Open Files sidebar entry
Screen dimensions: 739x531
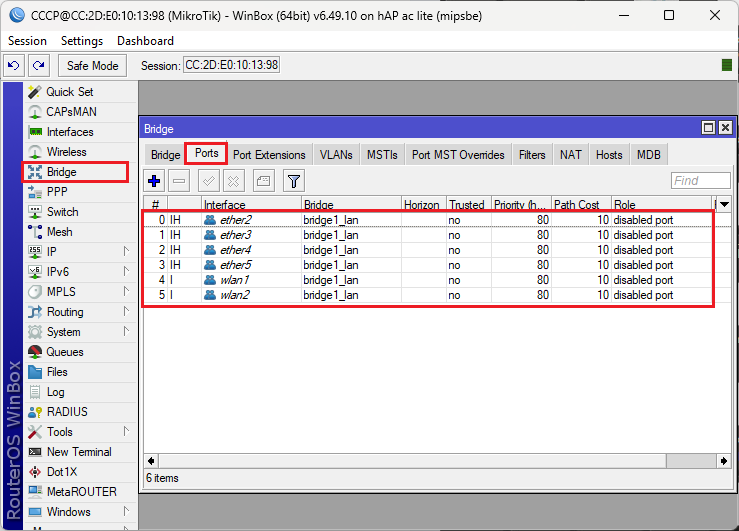coord(80,372)
